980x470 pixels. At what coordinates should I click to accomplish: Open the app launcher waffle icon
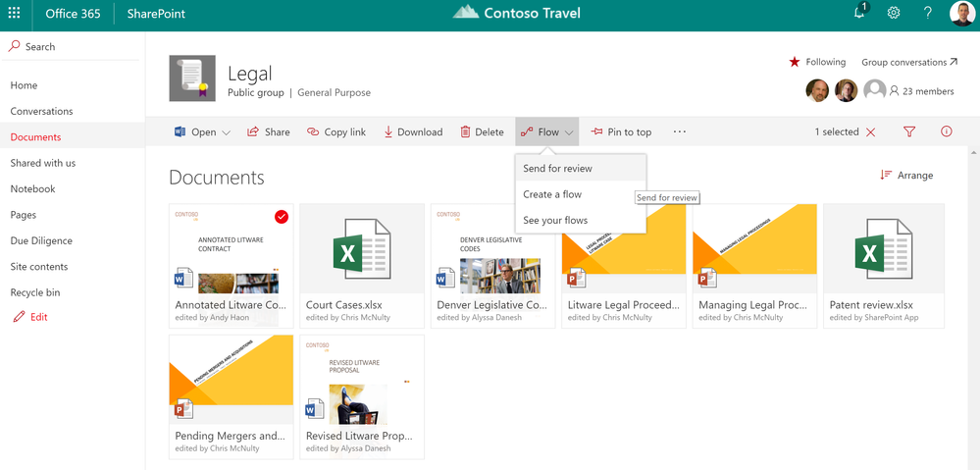(x=15, y=14)
